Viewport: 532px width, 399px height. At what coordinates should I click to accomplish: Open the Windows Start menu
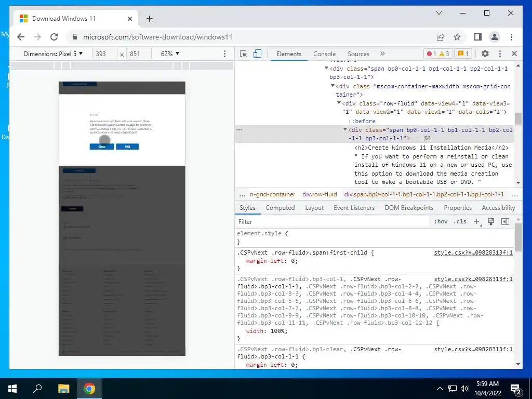(x=12, y=389)
